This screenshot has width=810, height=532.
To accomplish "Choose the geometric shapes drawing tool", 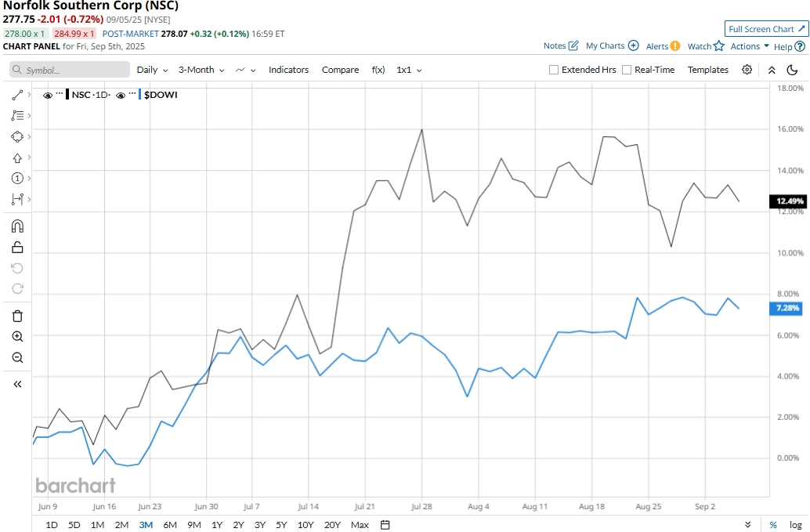I will click(17, 137).
